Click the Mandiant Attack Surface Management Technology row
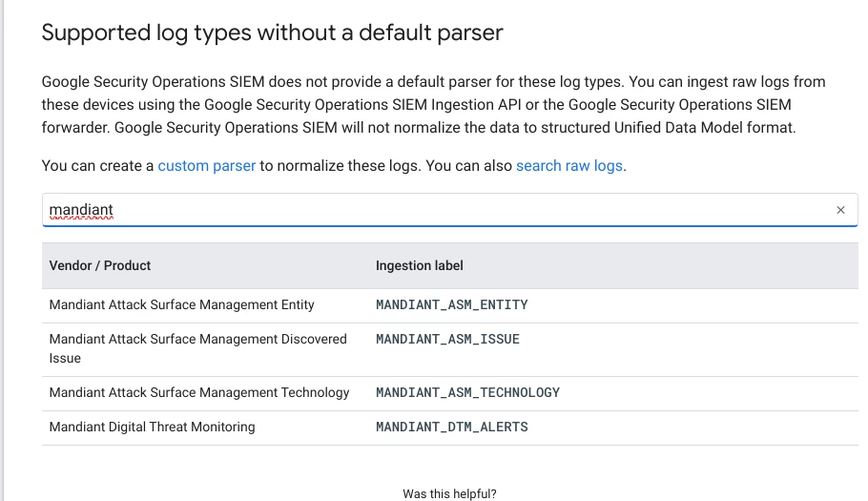This screenshot has width=868, height=501. point(449,393)
